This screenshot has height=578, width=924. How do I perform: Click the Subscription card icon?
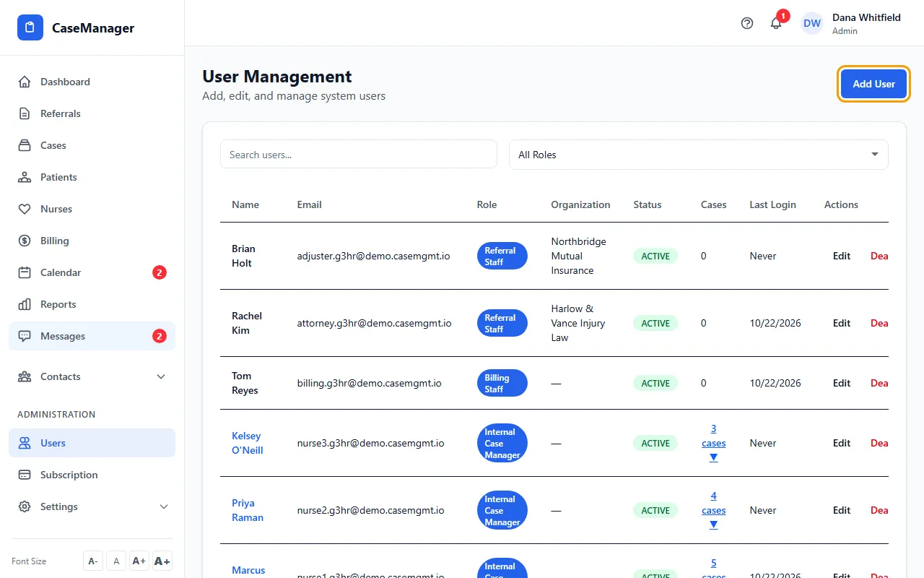tap(25, 475)
